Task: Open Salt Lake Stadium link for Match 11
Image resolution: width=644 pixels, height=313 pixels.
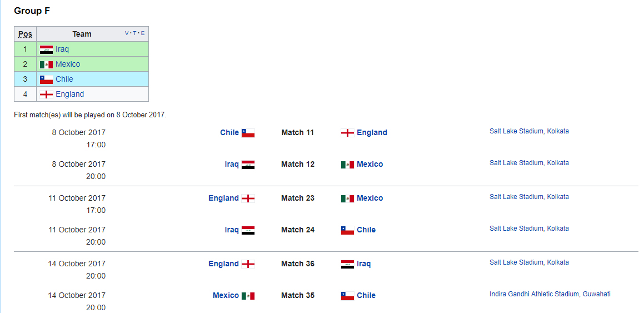Action: tap(529, 131)
